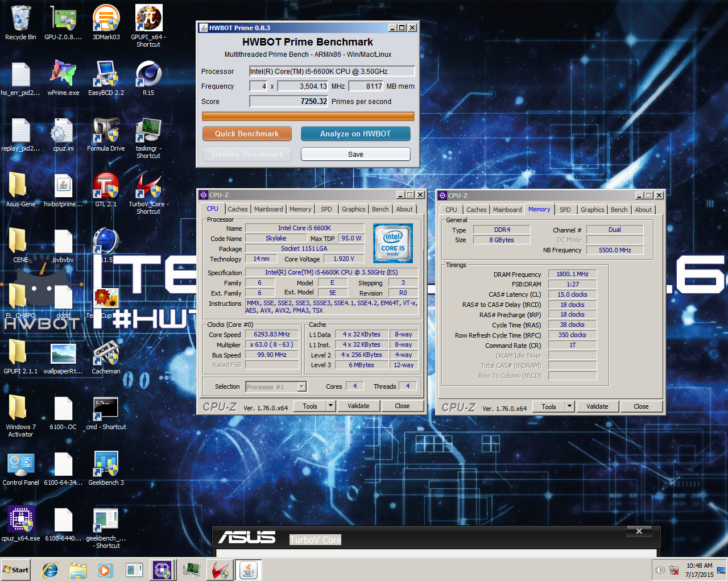Open Control Panel desktop icon
The image size is (728, 582).
[20, 468]
